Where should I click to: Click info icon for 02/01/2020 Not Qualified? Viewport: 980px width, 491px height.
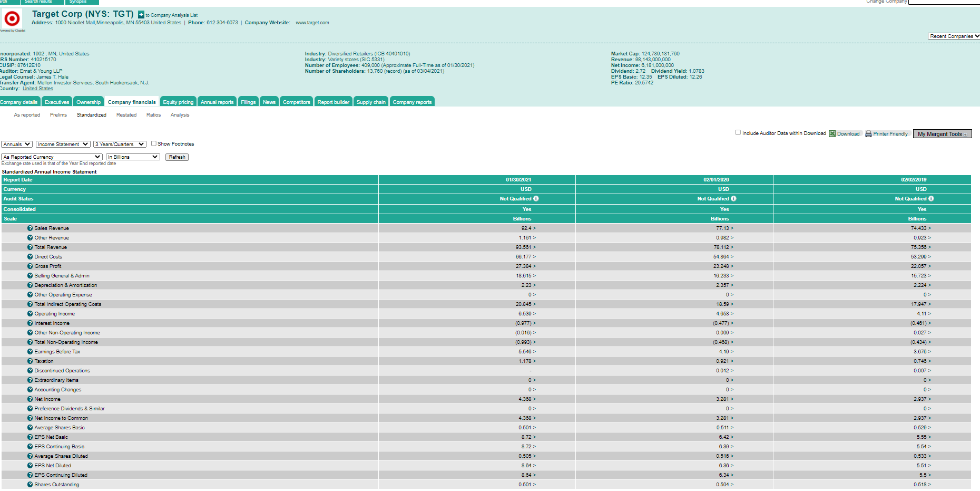point(733,199)
